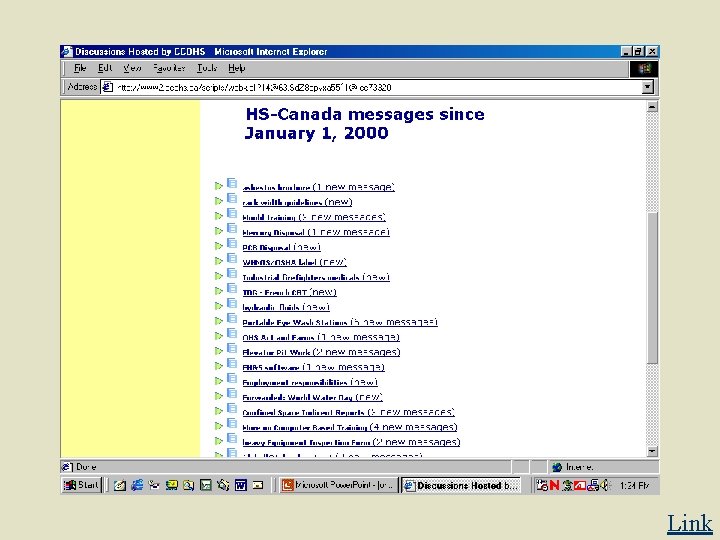Click the taskbar clock

634,485
